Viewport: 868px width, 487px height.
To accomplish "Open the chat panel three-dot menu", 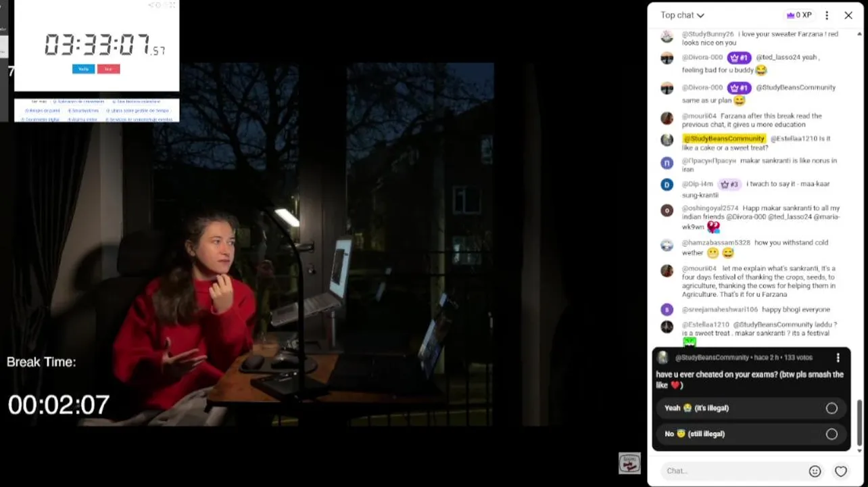I will (826, 15).
